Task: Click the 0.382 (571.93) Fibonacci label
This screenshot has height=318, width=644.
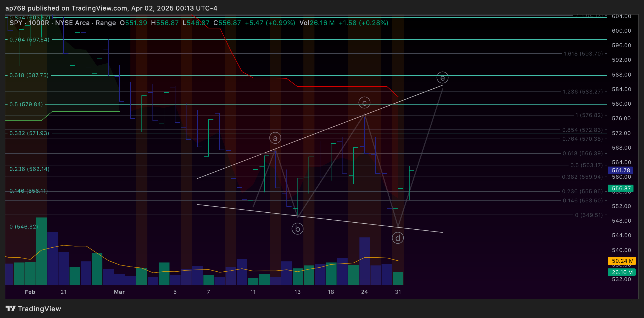Action: click(29, 133)
